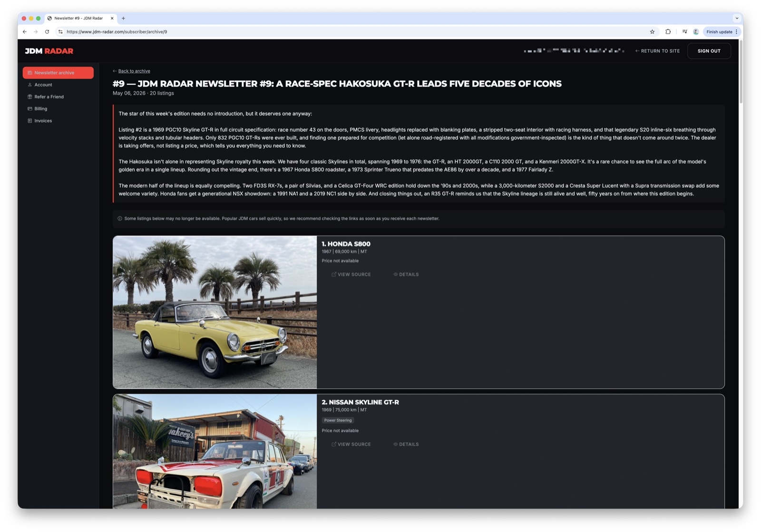Open the Newsletter archive sidebar item
Viewport: 761px width, 532px height.
pyautogui.click(x=58, y=73)
